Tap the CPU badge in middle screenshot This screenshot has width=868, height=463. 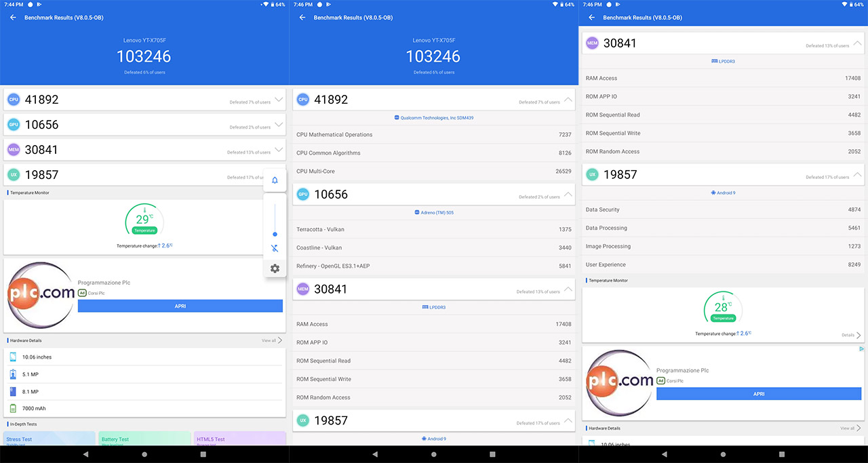pos(303,100)
